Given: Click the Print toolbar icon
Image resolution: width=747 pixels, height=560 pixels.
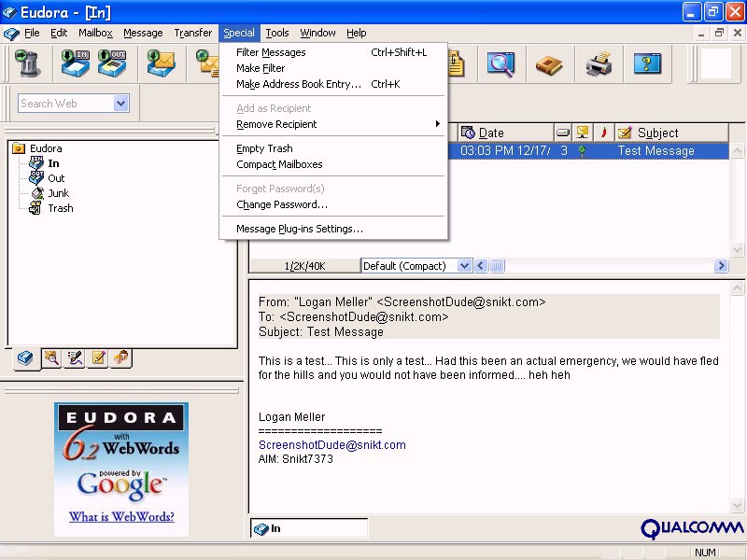Looking at the screenshot, I should coord(599,63).
